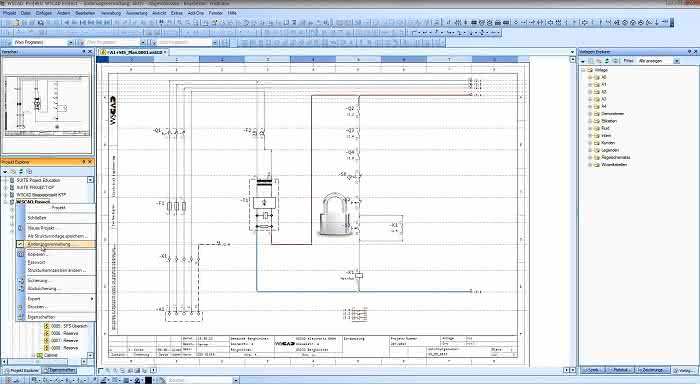Pin the Vorlagen Explorer panel

point(689,52)
